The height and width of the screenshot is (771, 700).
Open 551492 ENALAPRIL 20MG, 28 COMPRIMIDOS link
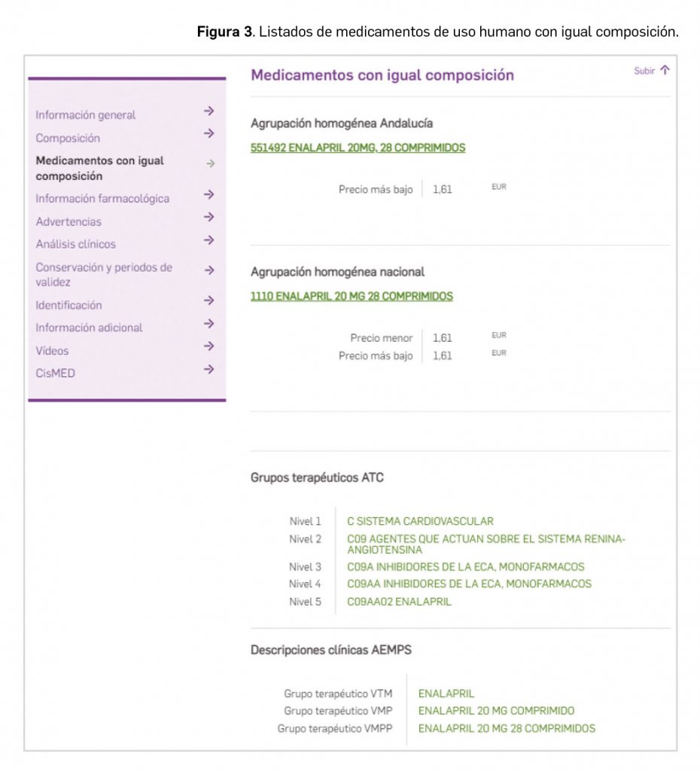(x=358, y=148)
